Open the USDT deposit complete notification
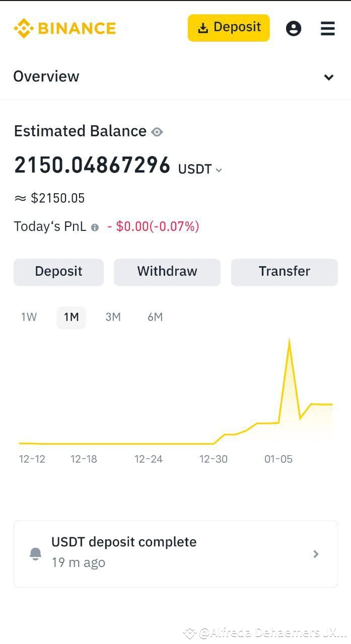The width and height of the screenshot is (351, 644). coord(175,553)
